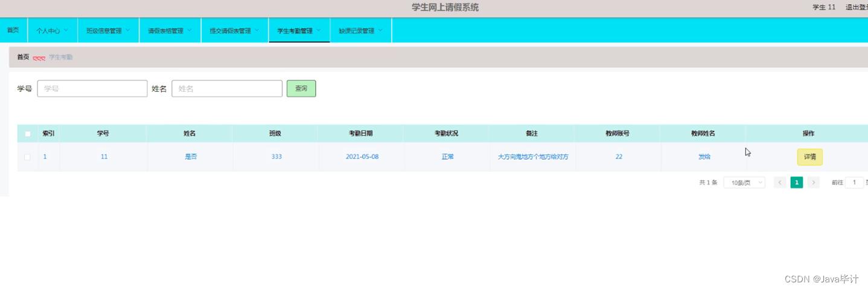Viewport: 868px width, 289px height.
Task: Click the yellow 详情 button
Action: pos(809,157)
